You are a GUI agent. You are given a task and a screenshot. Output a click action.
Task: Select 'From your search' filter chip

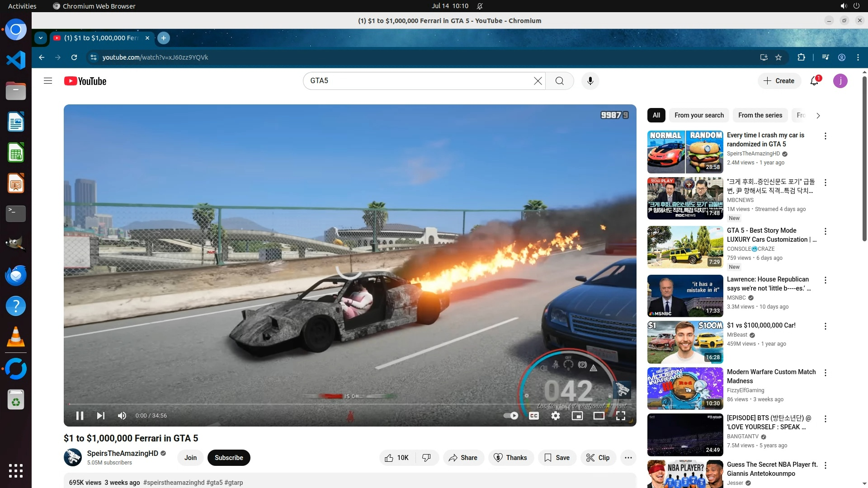pyautogui.click(x=699, y=115)
